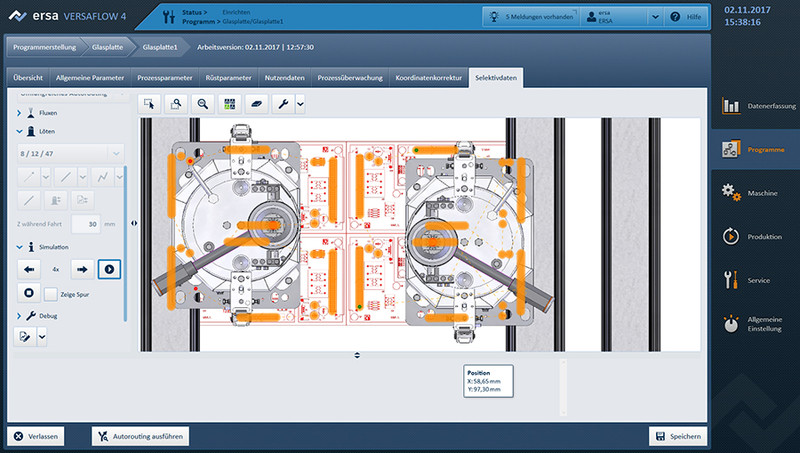Step simulation backward with left arrow
Viewport: 800px width, 453px height.
coord(29,268)
